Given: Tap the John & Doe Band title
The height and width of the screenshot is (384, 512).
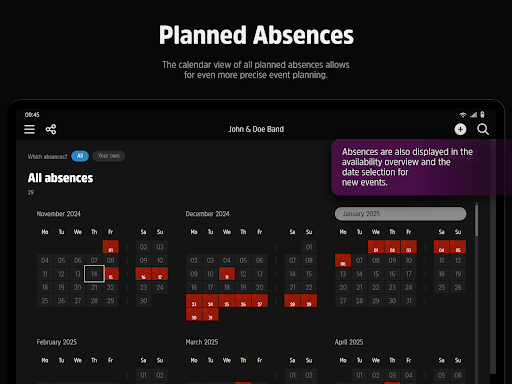Looking at the screenshot, I should [256, 129].
